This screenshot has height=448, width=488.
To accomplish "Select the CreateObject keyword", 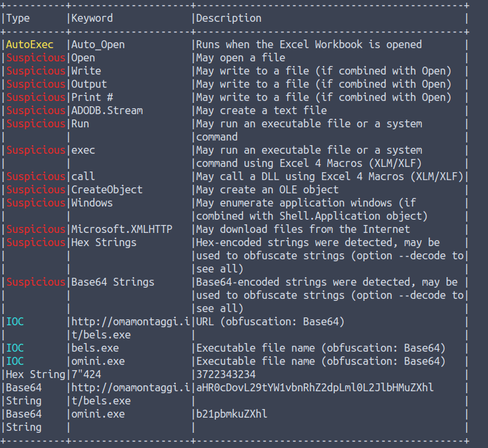I will tap(106, 190).
